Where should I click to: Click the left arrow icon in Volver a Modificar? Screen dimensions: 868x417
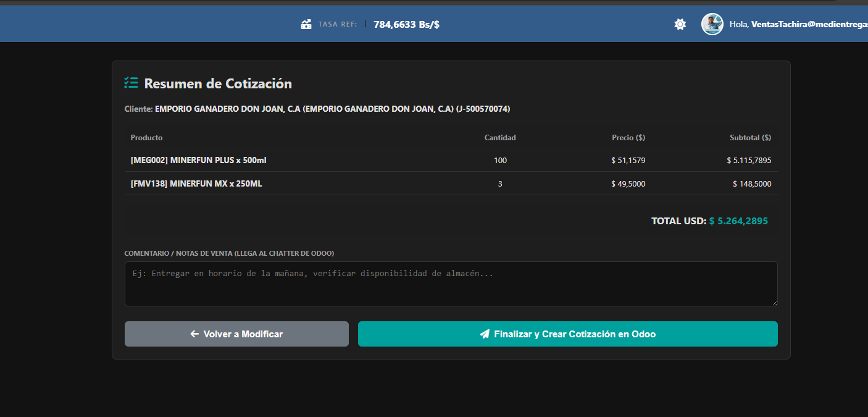(x=194, y=334)
